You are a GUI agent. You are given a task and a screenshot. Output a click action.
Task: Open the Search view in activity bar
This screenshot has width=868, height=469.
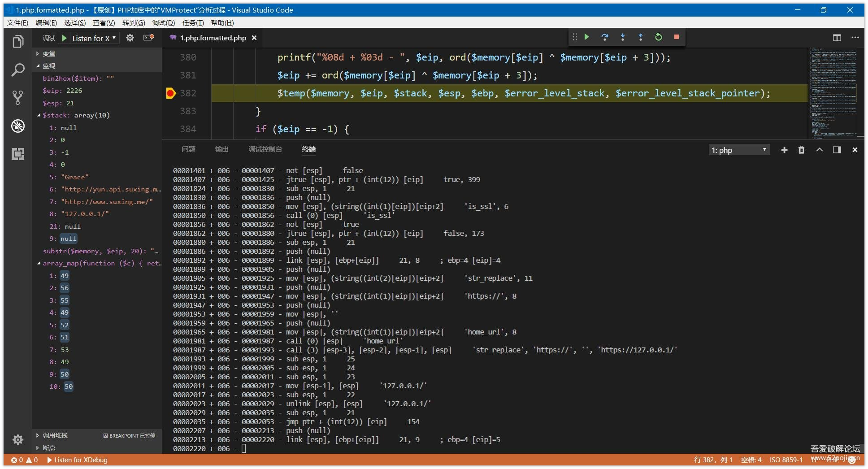click(x=18, y=69)
